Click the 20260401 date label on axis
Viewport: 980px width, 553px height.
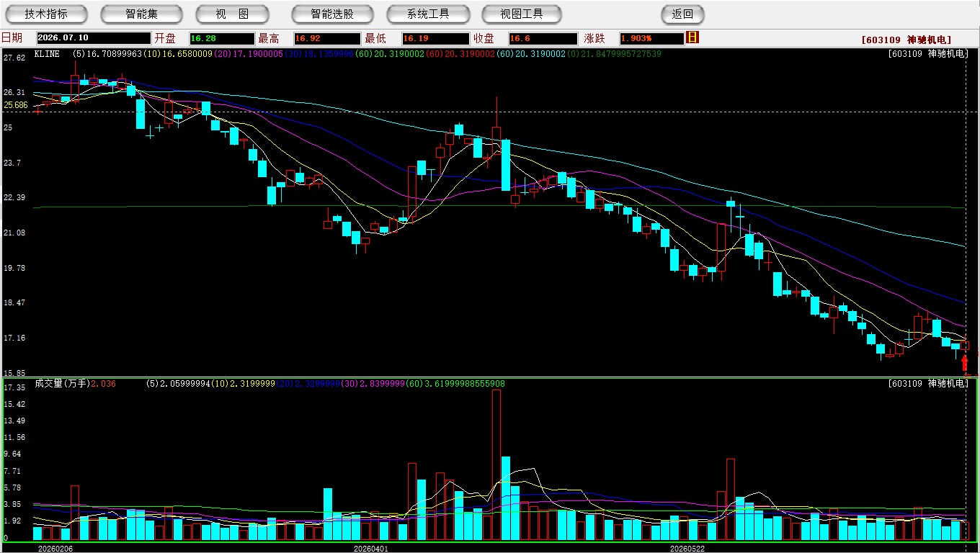[370, 549]
